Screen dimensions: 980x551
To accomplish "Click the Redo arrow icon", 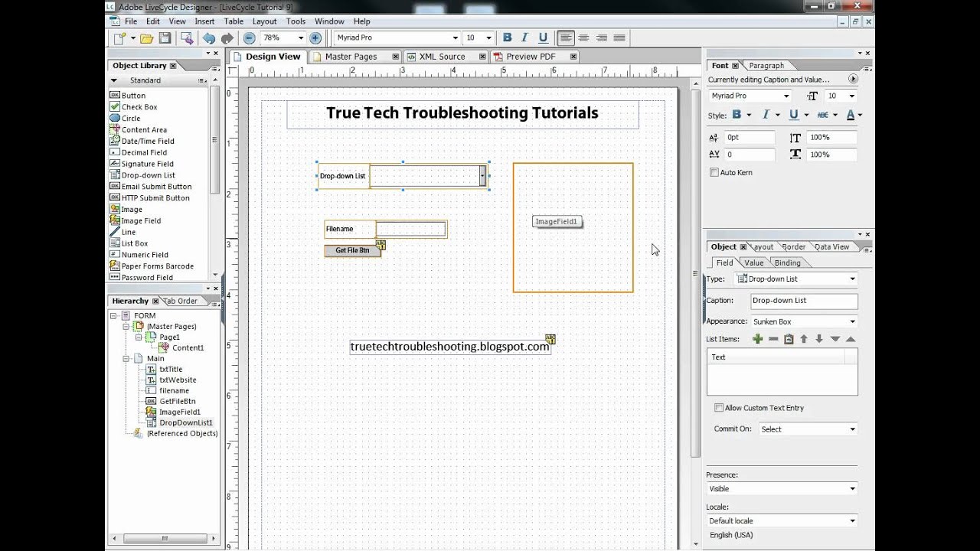I will [227, 37].
